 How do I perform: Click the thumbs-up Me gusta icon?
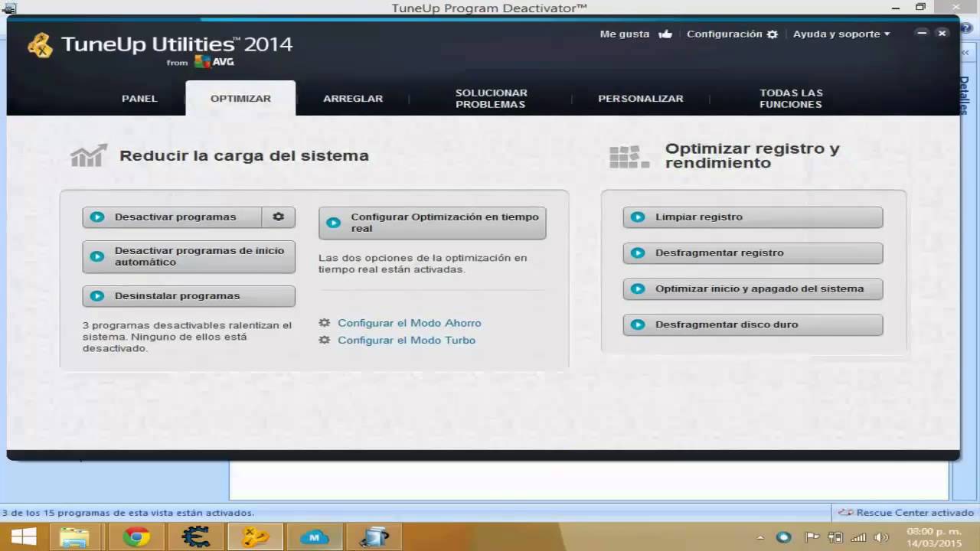pyautogui.click(x=665, y=34)
